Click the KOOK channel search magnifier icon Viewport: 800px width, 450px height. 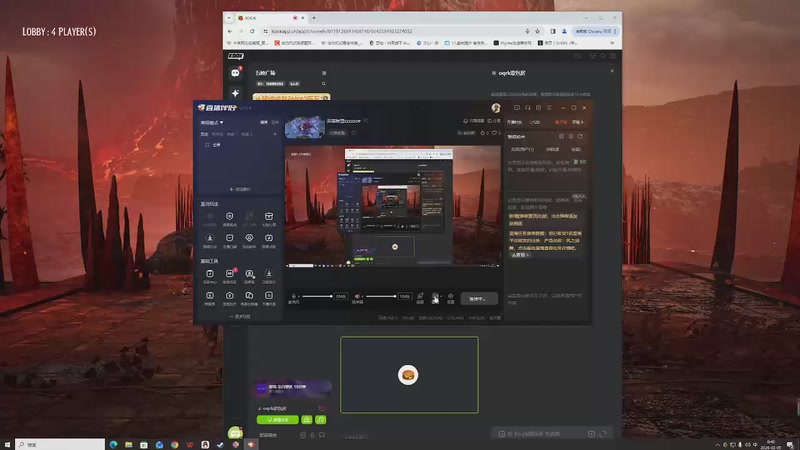323,84
